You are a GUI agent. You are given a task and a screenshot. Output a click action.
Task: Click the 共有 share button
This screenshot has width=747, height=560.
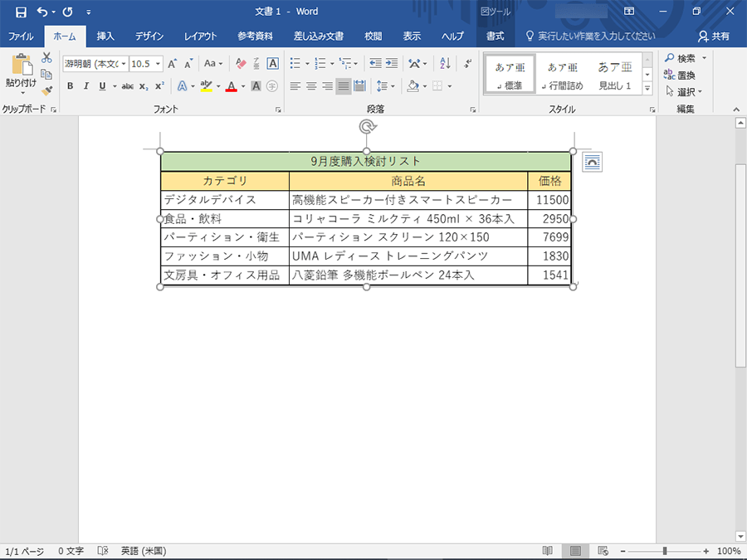[714, 37]
